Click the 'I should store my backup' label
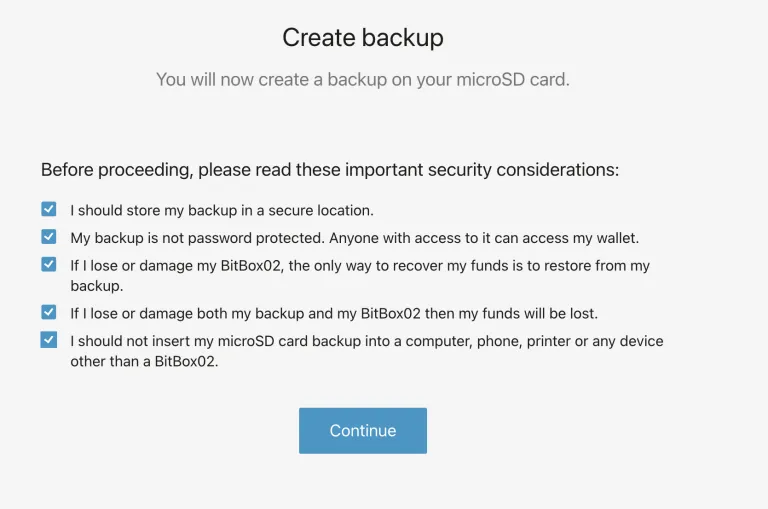This screenshot has width=768, height=509. click(221, 210)
